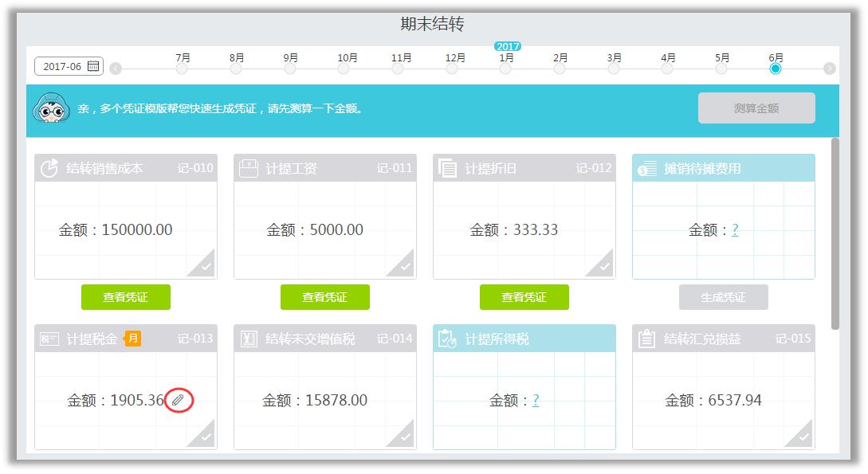The height and width of the screenshot is (474, 868).
Task: Click the left arrow on the month timeline
Action: (116, 70)
